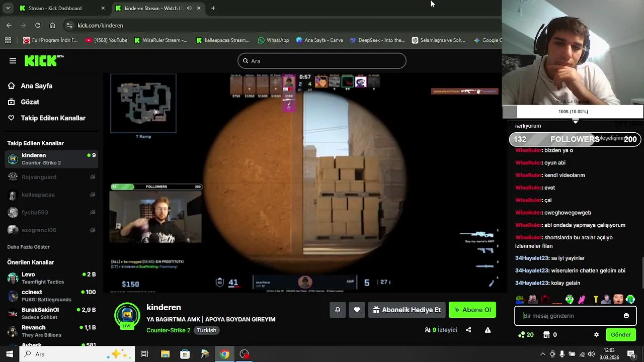
Task: Open File Explorer from the taskbar
Action: 165,354
